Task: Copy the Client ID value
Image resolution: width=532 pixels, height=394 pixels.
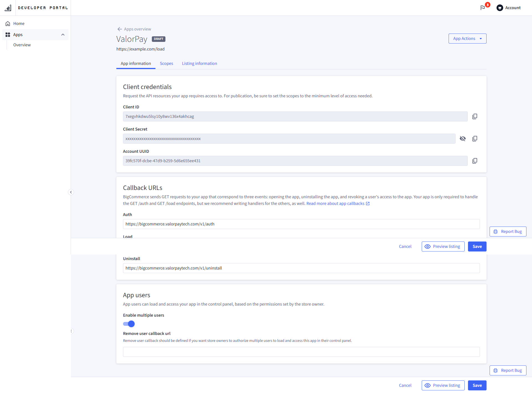Action: 475,116
